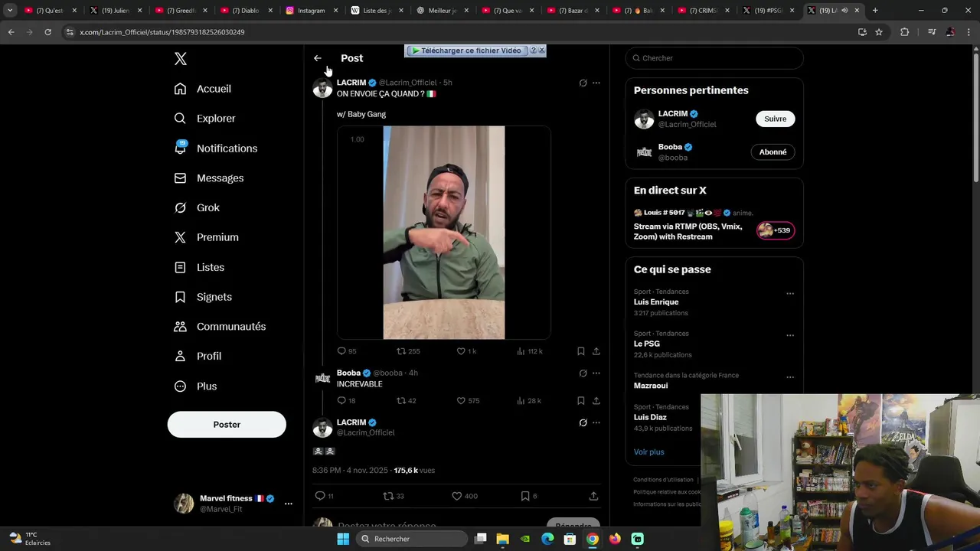Open the X logo home link

(x=181, y=59)
